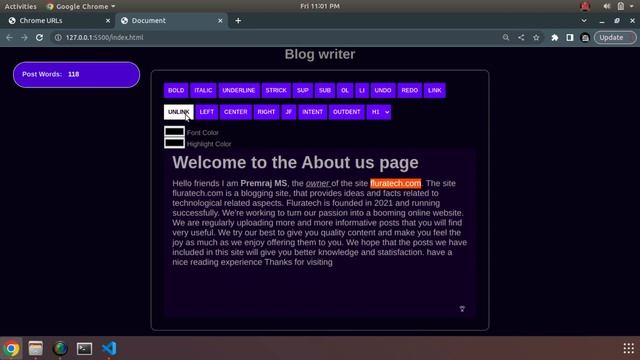The image size is (640, 360).
Task: Click the volume icon in system tray
Action: coord(607,6)
